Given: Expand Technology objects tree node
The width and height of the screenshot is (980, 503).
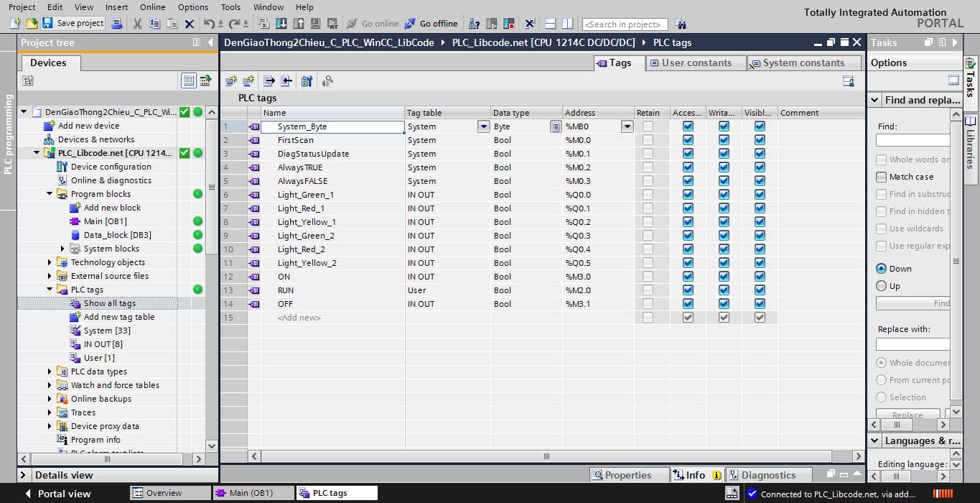Looking at the screenshot, I should (x=50, y=262).
